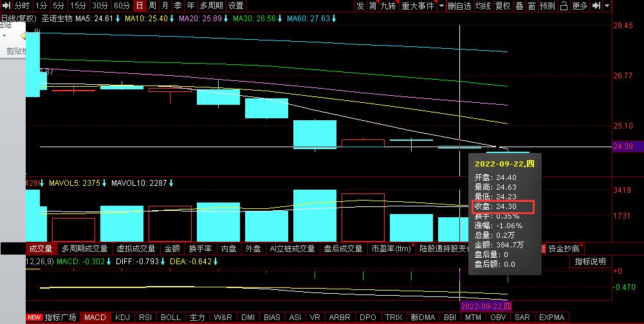Toggle the 九转 indicator
644x324 pixels.
pos(388,6)
